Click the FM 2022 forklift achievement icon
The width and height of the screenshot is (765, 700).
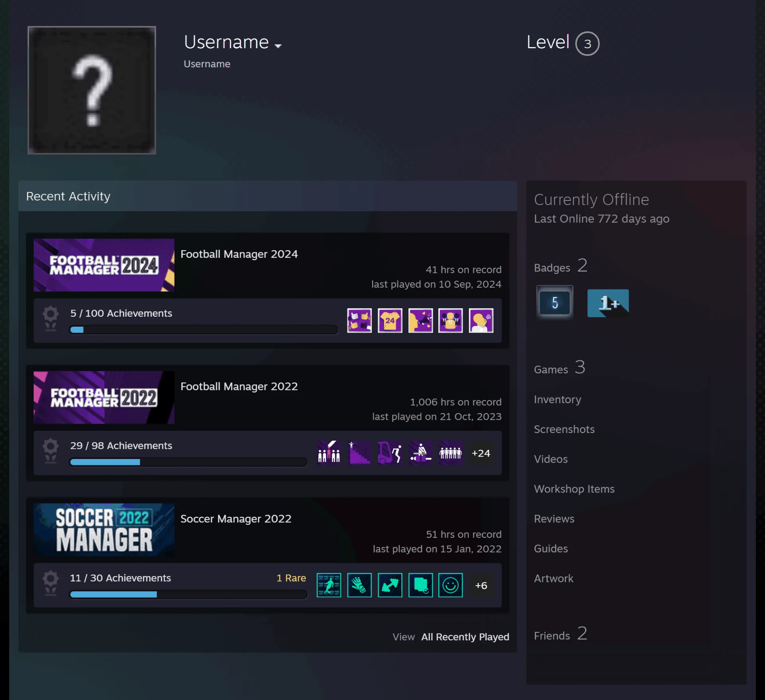coord(390,453)
